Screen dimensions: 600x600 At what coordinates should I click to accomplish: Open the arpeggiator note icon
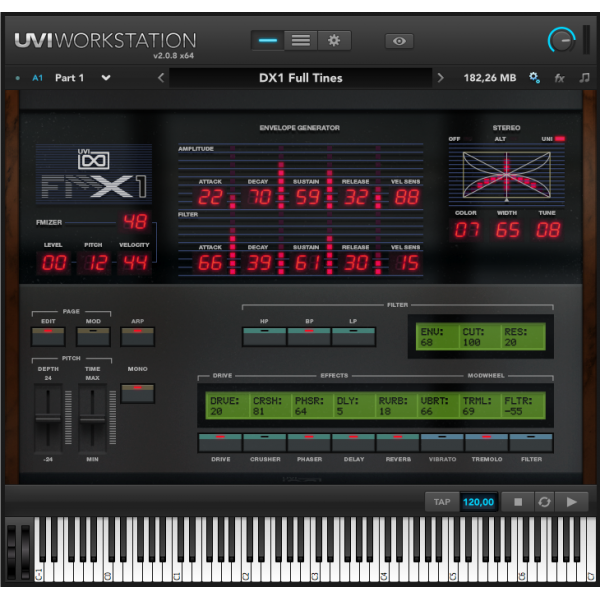point(584,78)
